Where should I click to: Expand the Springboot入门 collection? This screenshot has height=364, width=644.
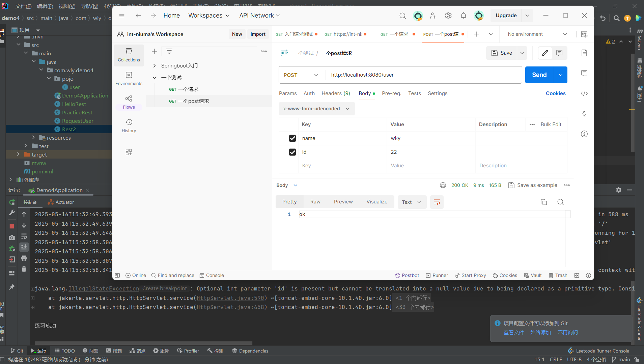[x=155, y=66]
